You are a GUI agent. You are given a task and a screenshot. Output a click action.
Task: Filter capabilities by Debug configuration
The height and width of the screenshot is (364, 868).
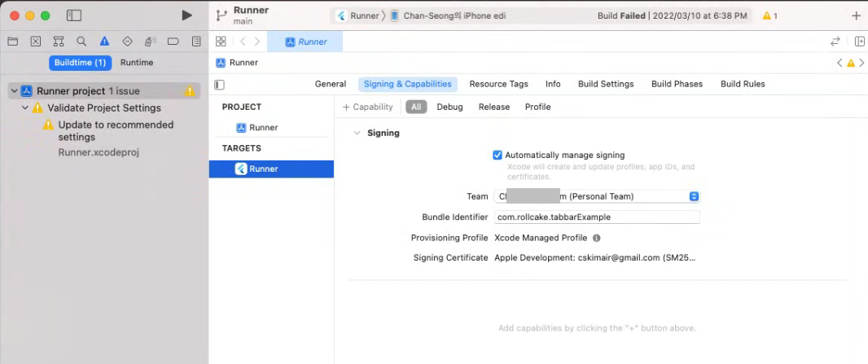tap(449, 107)
